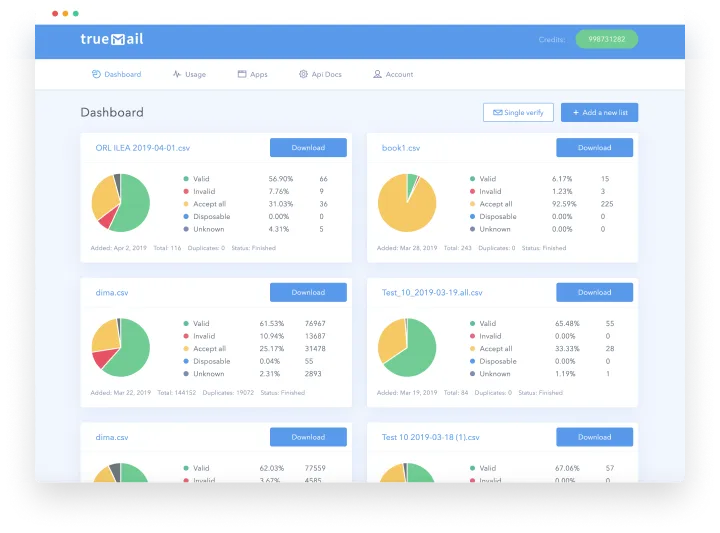Viewport: 720px width, 533px height.
Task: Download the book1.csv results
Action: tap(594, 147)
